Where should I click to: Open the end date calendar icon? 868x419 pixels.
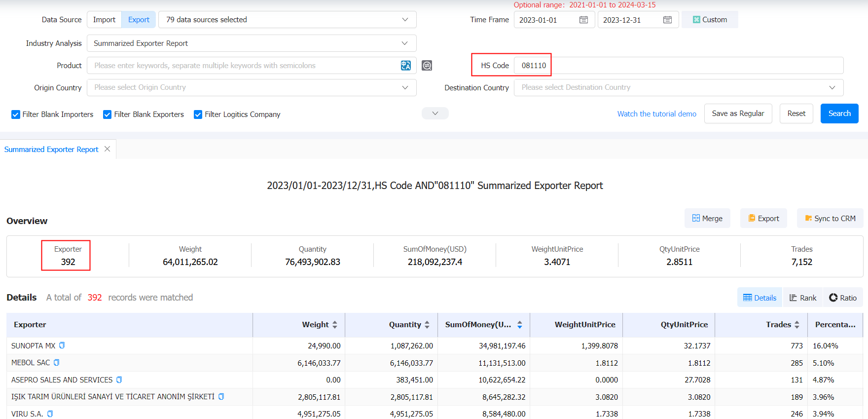coord(667,20)
